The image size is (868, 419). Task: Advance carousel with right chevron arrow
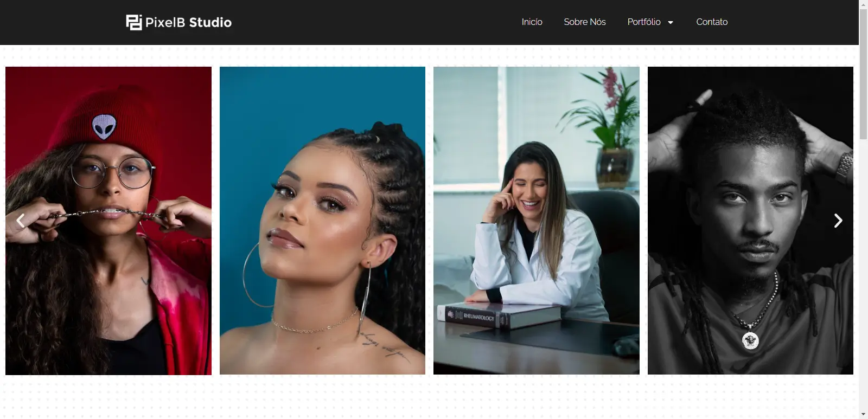[838, 221]
